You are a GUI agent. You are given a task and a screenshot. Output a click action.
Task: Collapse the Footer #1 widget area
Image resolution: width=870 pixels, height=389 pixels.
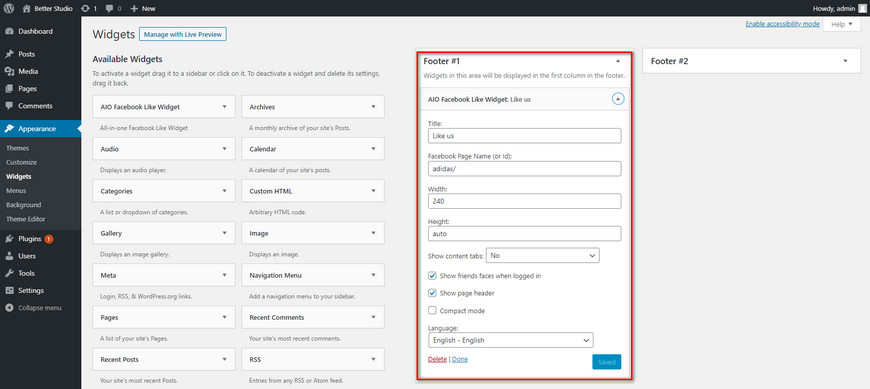point(618,61)
